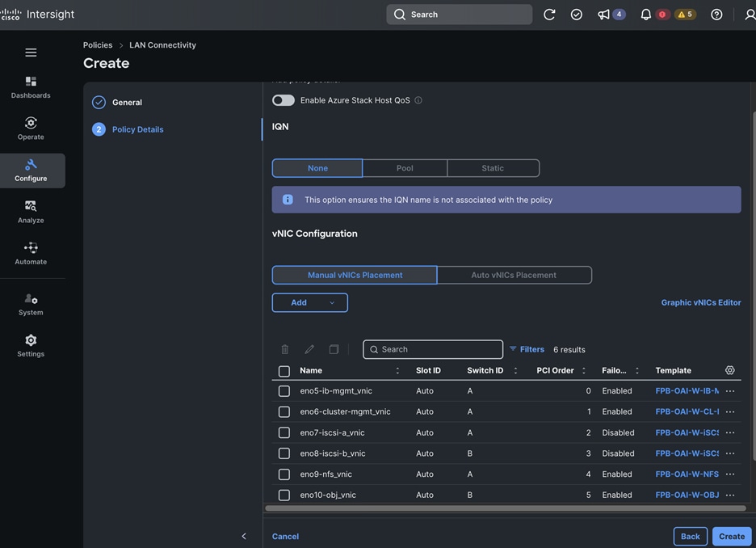
Task: Open row actions for eno5-ib-mgmt_vnic
Action: pyautogui.click(x=730, y=390)
